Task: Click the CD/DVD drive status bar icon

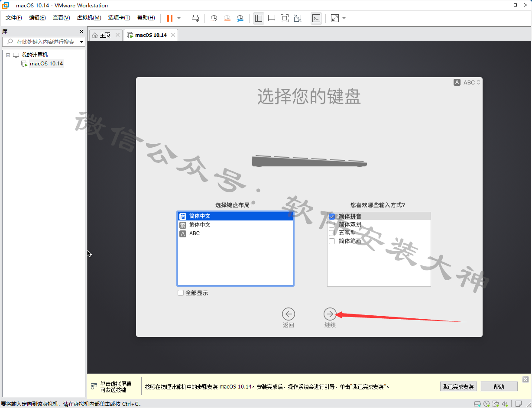Action: 487,404
